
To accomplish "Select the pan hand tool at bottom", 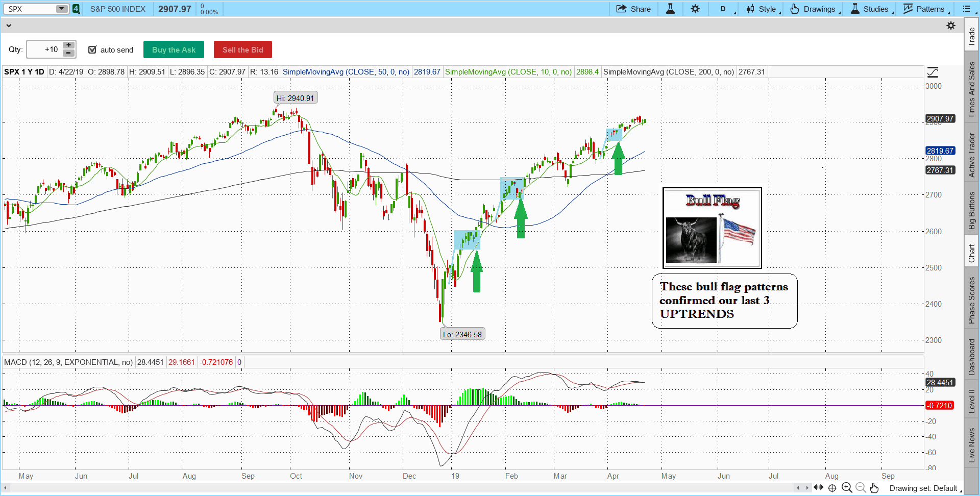I will [x=874, y=488].
